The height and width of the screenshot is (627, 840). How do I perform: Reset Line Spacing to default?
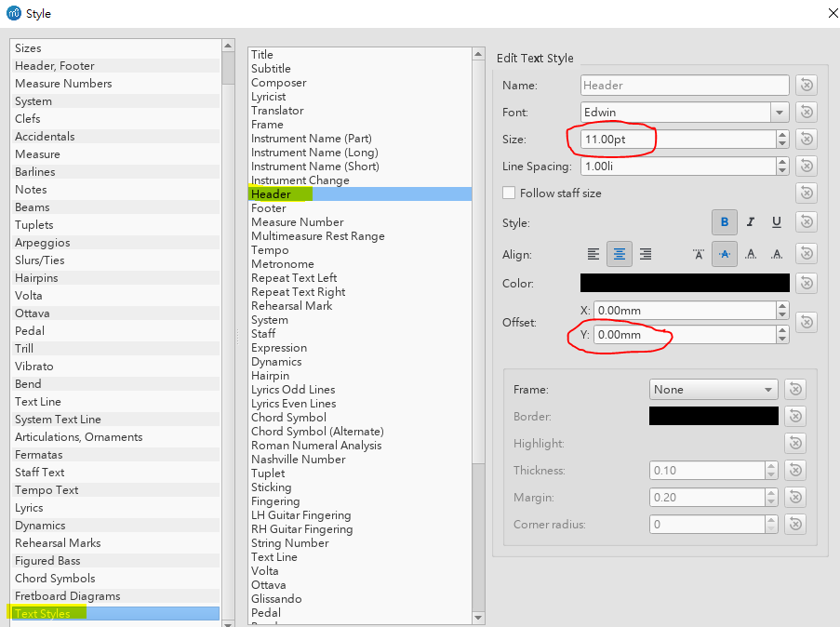[807, 167]
